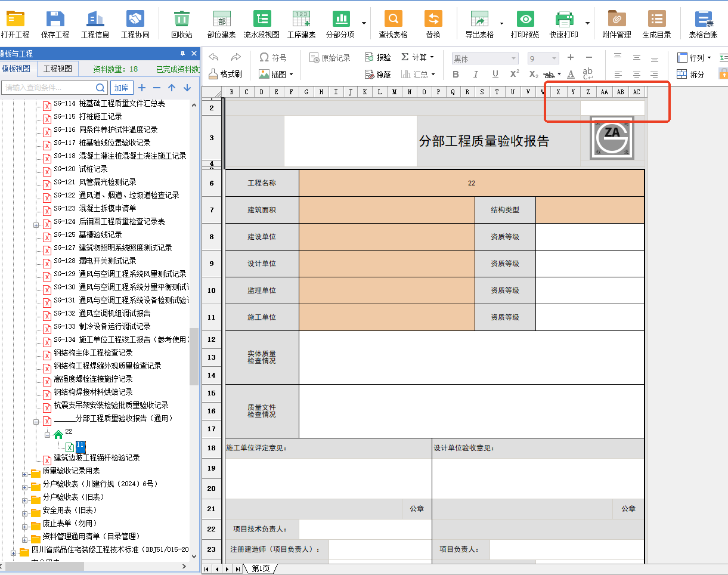This screenshot has height=575, width=728.
Task: Click 生成目录 to generate a catalog
Action: (x=656, y=24)
